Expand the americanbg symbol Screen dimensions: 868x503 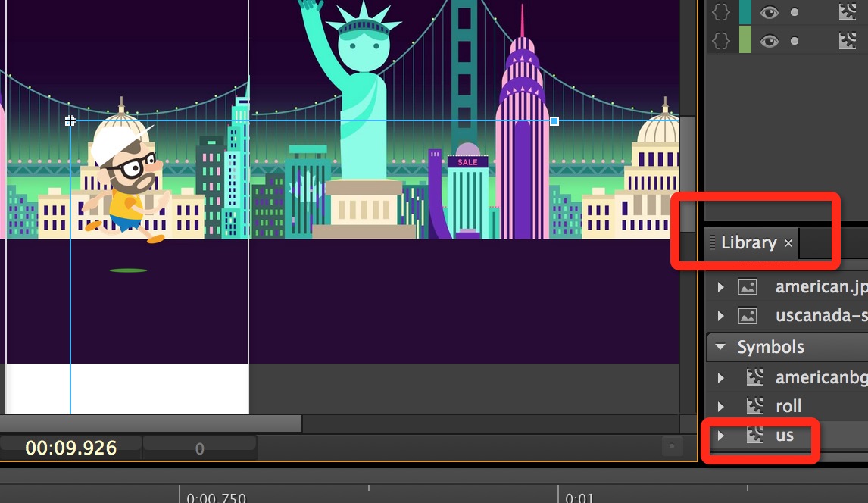tap(720, 377)
